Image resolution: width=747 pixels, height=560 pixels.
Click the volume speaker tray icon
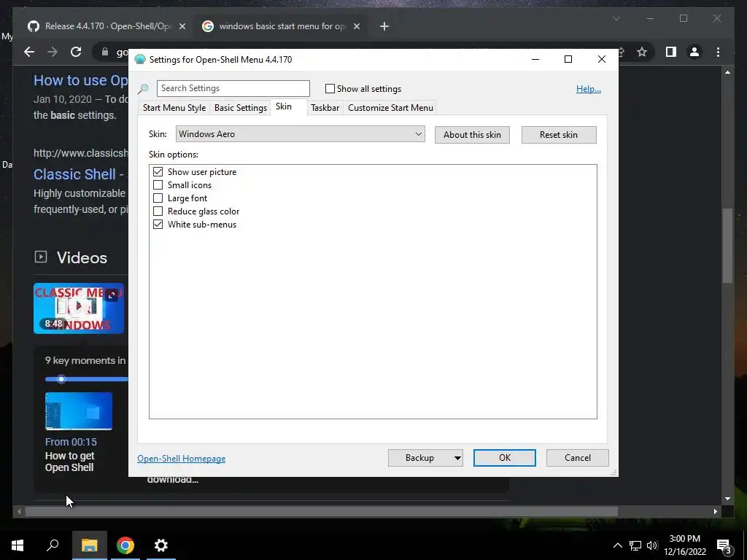[652, 545]
